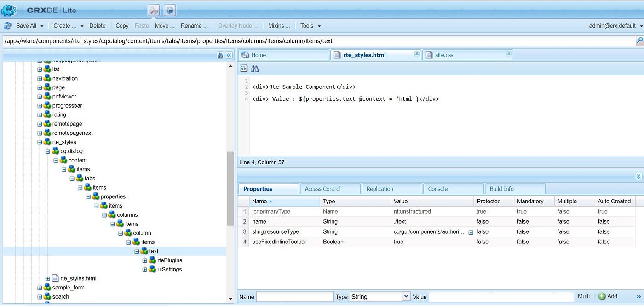Open the Tools dropdown menu
This screenshot has width=644, height=306.
coord(310,26)
